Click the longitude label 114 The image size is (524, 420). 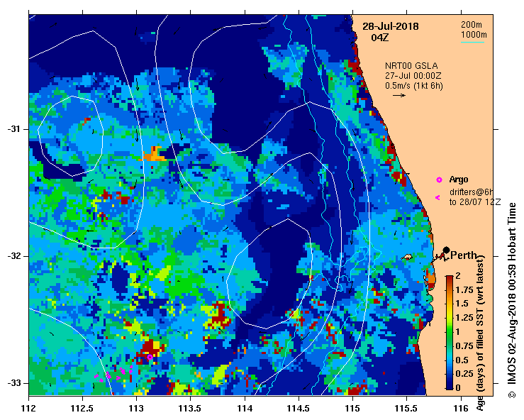[245, 408]
